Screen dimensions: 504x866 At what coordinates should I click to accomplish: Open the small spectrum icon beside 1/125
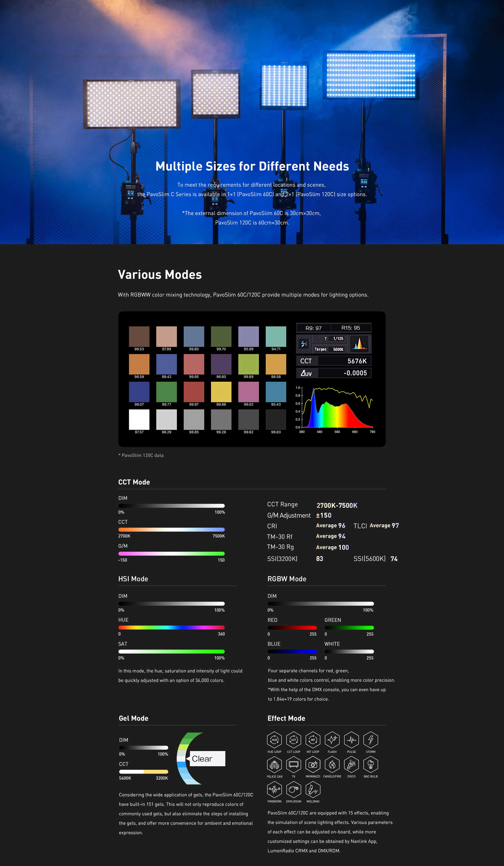(x=359, y=344)
